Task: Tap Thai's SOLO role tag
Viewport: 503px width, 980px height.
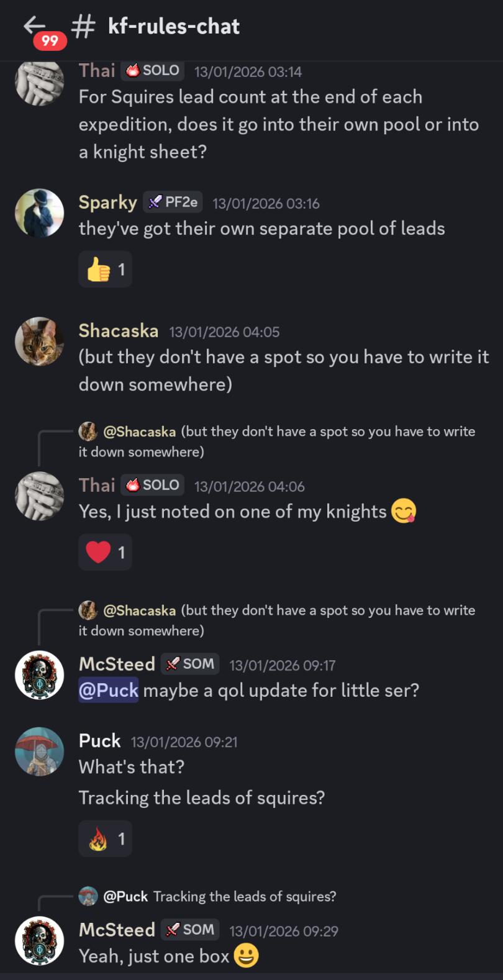Action: click(153, 485)
